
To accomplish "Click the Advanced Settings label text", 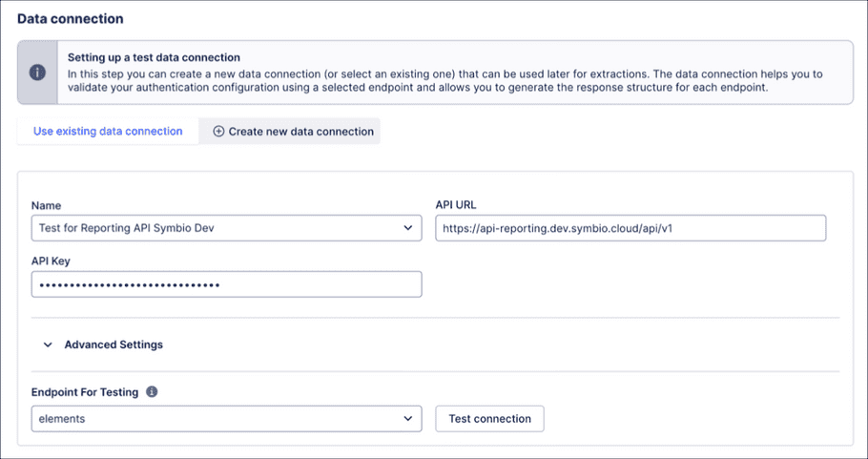I will pyautogui.click(x=114, y=345).
